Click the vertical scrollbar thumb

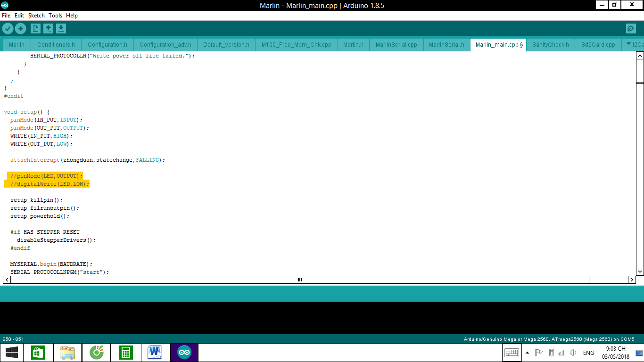[x=640, y=83]
